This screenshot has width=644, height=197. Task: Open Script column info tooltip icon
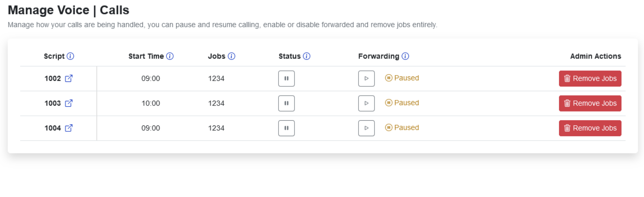click(x=71, y=56)
